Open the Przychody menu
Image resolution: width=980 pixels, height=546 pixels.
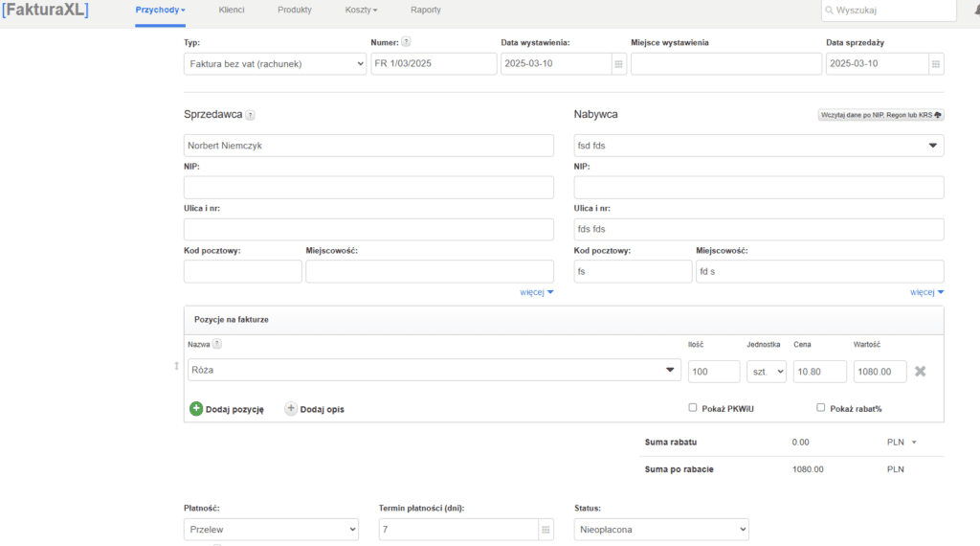point(160,10)
